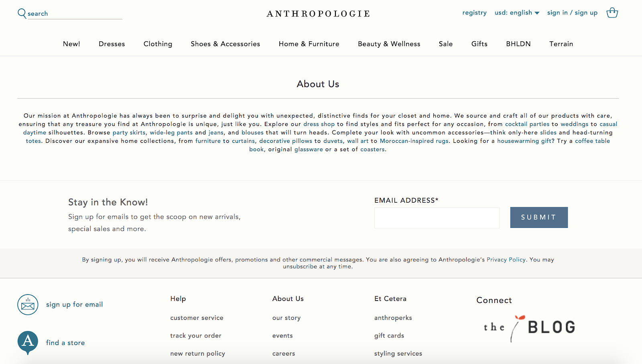Go to Anthropologie homepage via logo

(318, 14)
